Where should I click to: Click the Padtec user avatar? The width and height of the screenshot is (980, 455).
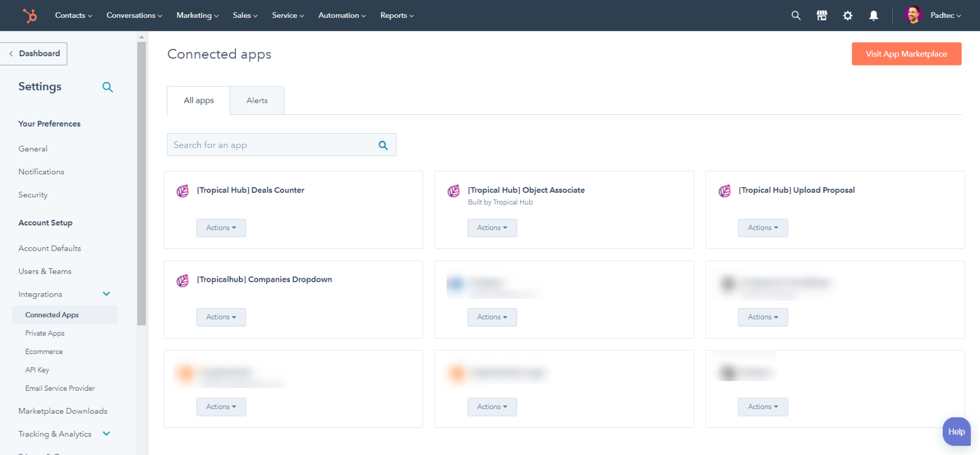coord(913,15)
